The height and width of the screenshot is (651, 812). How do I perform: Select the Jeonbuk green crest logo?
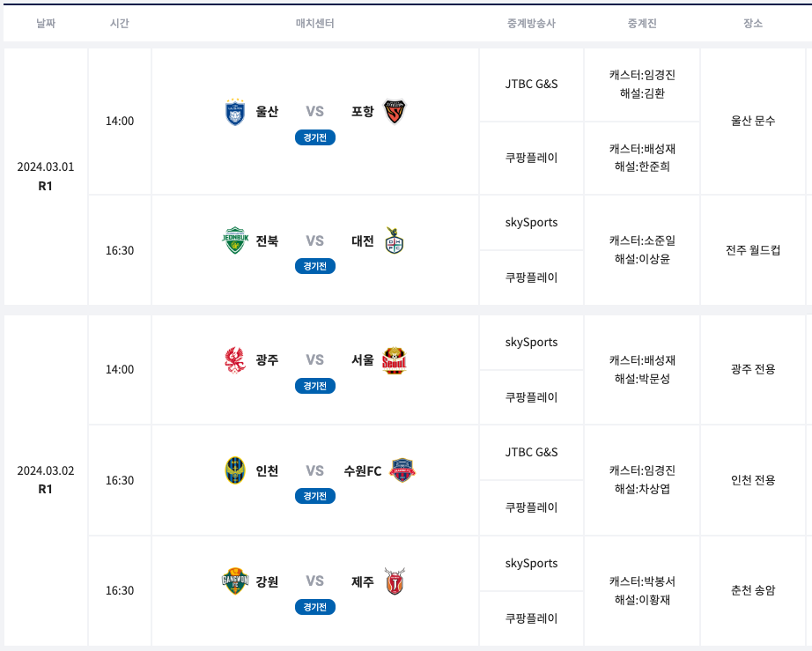point(235,240)
